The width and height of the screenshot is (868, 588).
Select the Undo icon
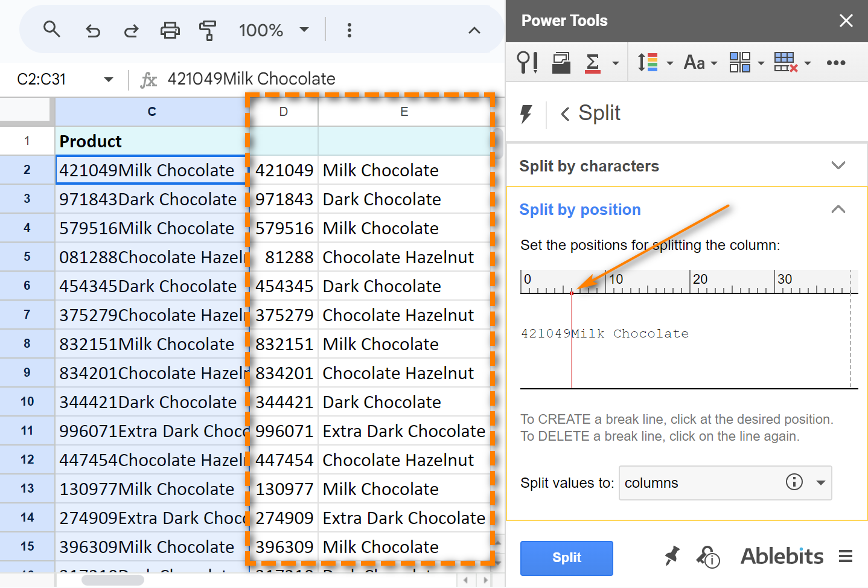(92, 30)
